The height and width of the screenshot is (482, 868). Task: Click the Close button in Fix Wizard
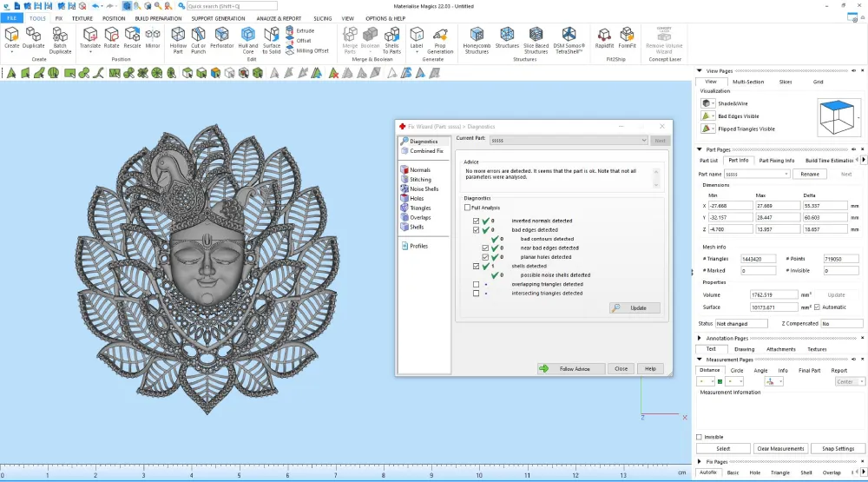pos(621,369)
